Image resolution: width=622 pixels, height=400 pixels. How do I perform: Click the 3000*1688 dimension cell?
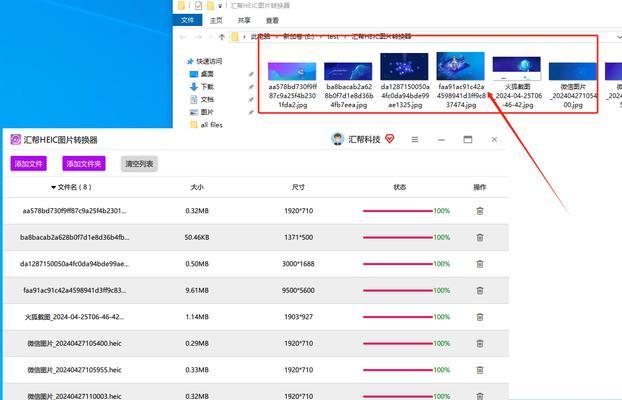pyautogui.click(x=298, y=264)
